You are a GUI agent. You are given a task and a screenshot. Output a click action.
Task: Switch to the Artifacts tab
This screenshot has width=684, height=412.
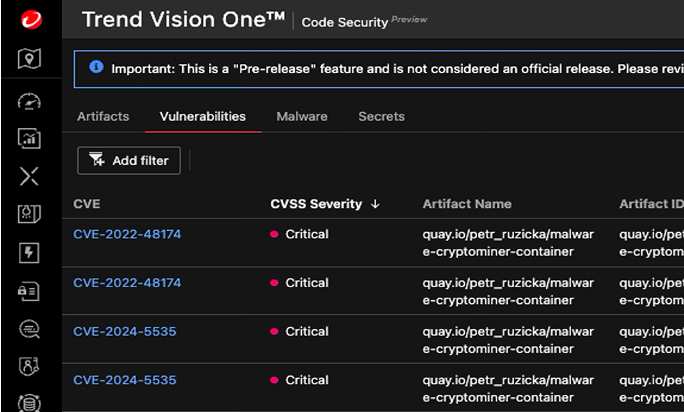tap(103, 116)
